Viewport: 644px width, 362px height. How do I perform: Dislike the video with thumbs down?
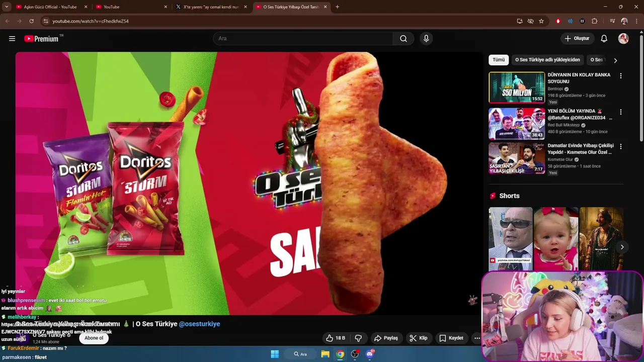click(359, 338)
